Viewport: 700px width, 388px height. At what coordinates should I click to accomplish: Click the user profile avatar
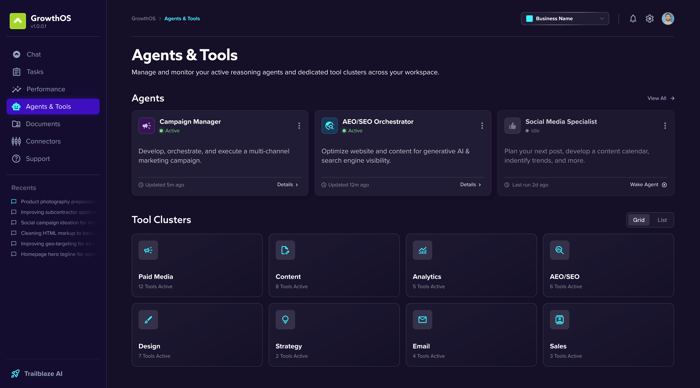tap(668, 19)
